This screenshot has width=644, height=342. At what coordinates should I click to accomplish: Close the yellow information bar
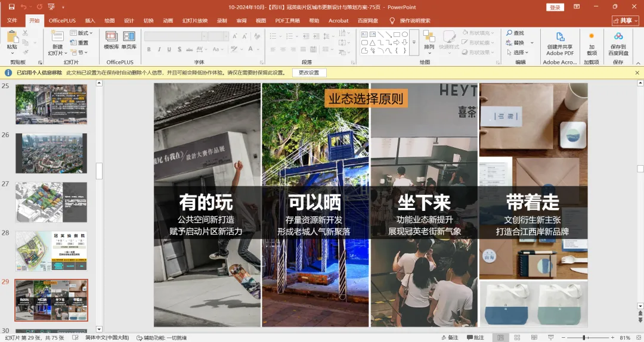pos(637,73)
